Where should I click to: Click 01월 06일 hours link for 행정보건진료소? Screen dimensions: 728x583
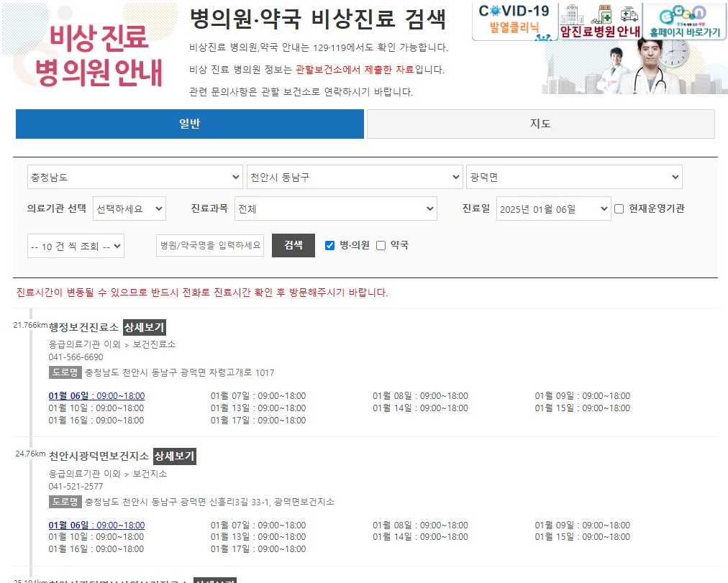point(96,396)
